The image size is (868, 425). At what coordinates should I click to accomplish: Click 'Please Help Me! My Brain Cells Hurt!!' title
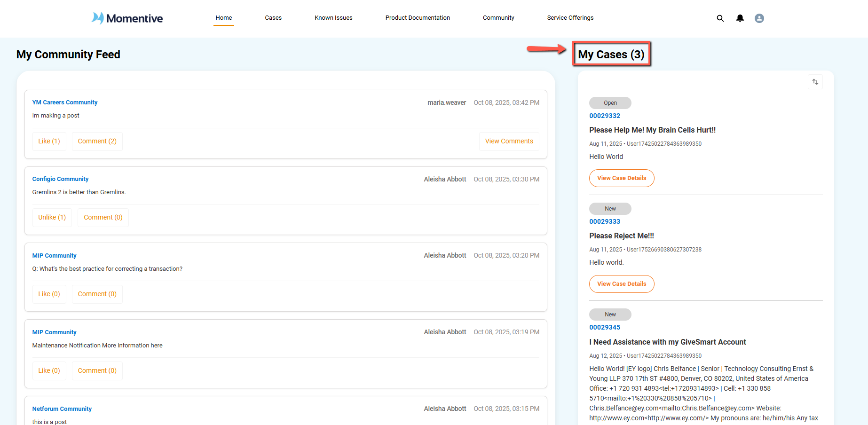point(653,130)
